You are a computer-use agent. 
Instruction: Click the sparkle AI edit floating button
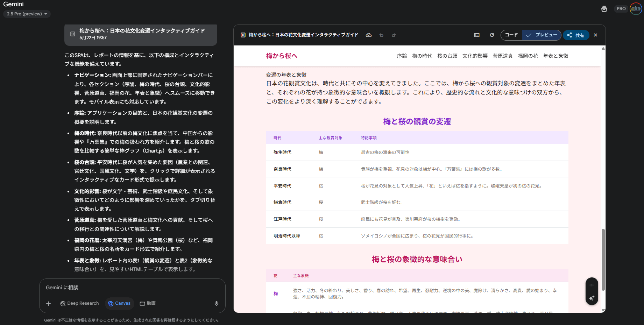[592, 298]
